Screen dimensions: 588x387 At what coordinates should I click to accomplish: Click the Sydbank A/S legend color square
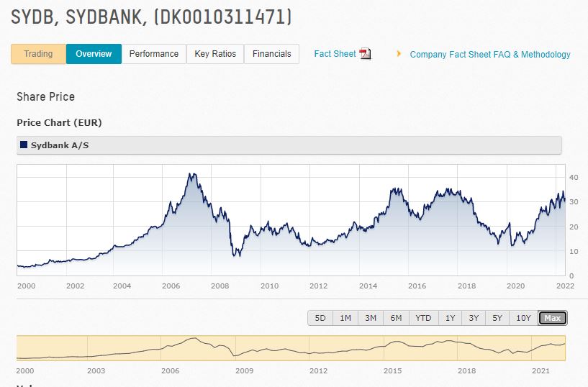(24, 145)
